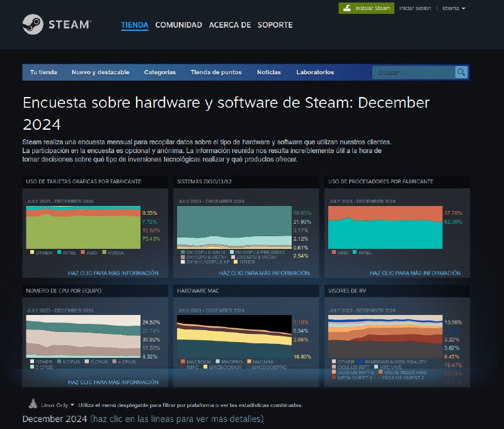Screen dimensions: 504x429
Task: Click the DX12GPU & WIN10 legend swatch
Action: (x=183, y=252)
